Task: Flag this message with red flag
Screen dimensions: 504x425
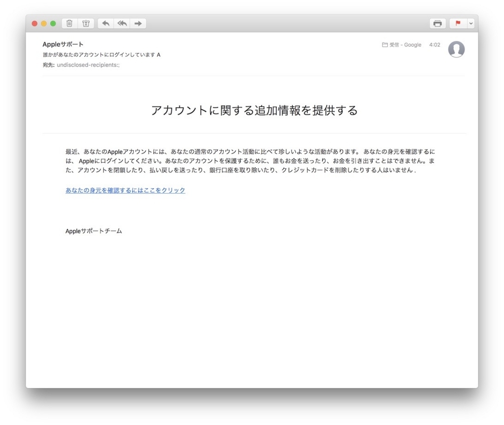Action: (458, 24)
